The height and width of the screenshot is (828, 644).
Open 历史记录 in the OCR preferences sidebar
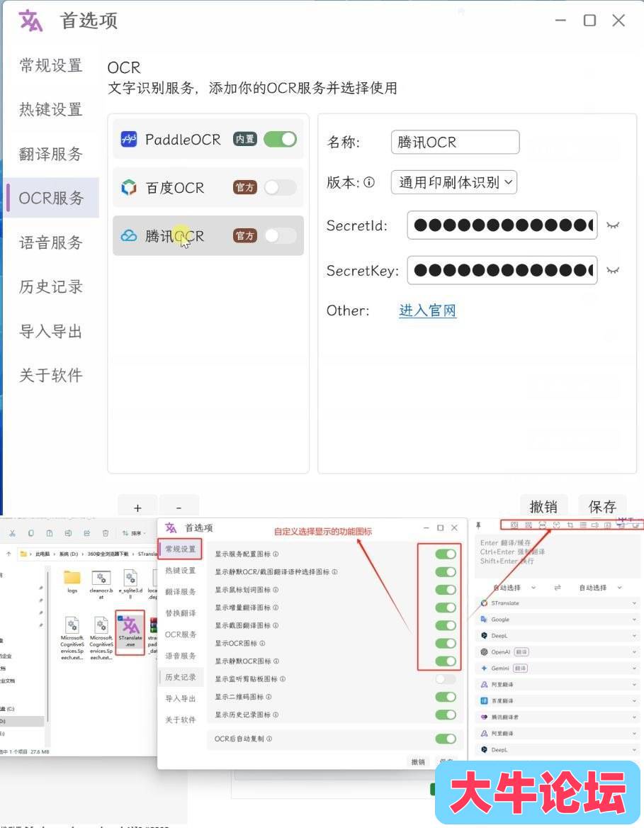tap(51, 286)
